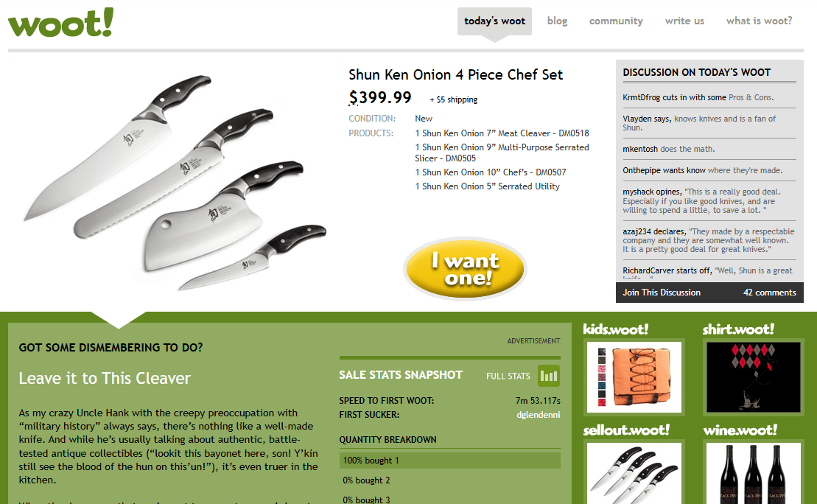This screenshot has width=817, height=504.
Task: Open the wine.woot! bottles thumbnail
Action: coord(754,473)
